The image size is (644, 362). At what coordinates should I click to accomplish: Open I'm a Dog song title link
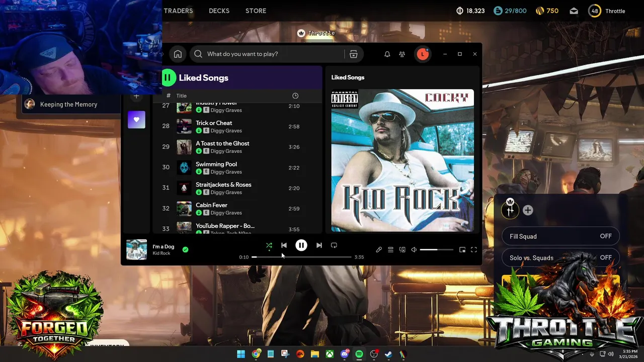(x=164, y=246)
